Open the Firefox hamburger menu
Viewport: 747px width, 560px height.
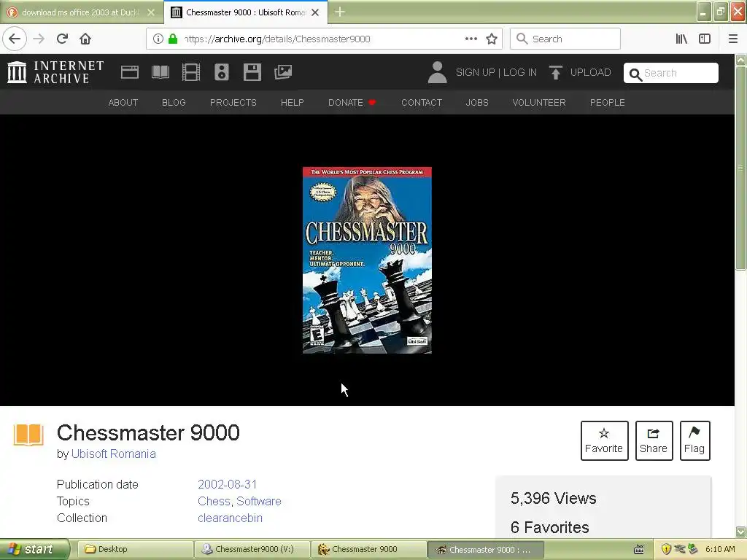(x=732, y=39)
